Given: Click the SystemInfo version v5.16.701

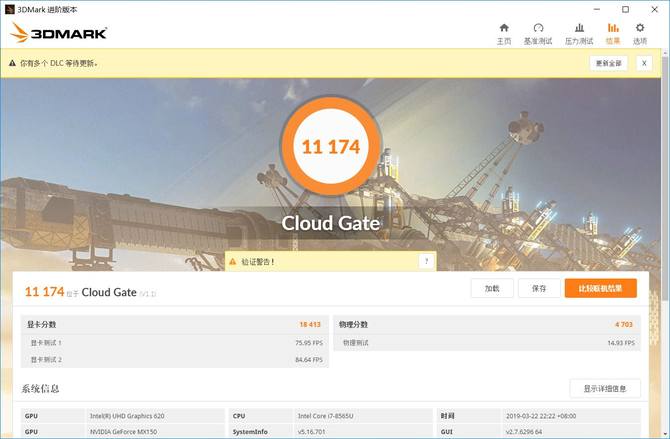Looking at the screenshot, I should 311,432.
